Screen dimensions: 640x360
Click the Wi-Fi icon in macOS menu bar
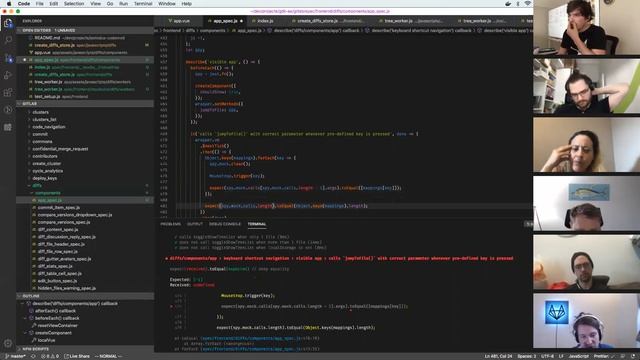coord(528,4)
